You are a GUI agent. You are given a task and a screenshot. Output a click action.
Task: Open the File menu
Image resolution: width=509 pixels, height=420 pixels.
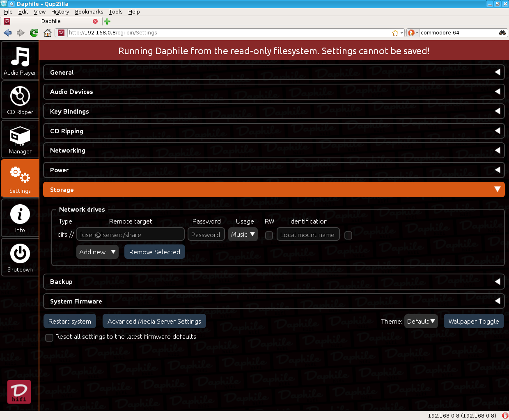click(8, 11)
